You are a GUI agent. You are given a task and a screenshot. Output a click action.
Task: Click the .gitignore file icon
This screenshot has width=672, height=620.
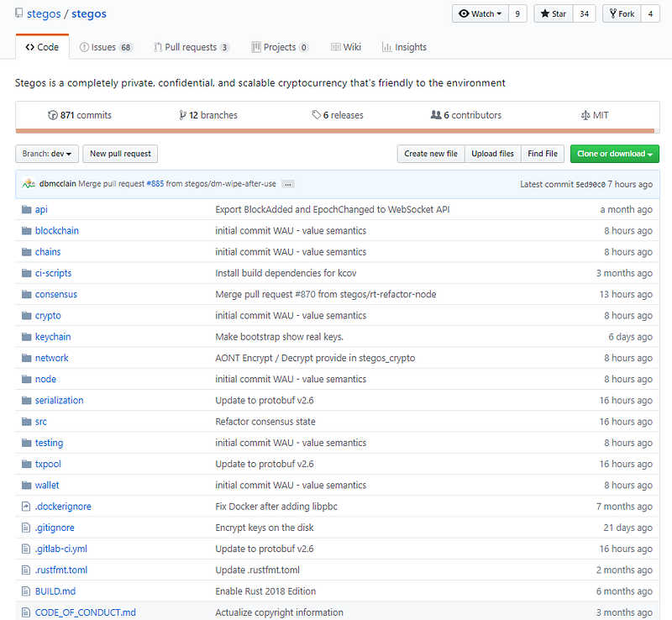[x=26, y=528]
